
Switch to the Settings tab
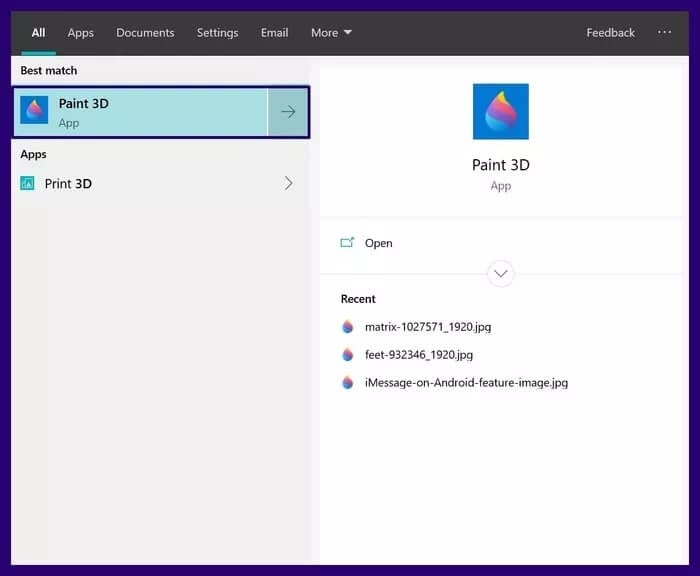tap(217, 33)
